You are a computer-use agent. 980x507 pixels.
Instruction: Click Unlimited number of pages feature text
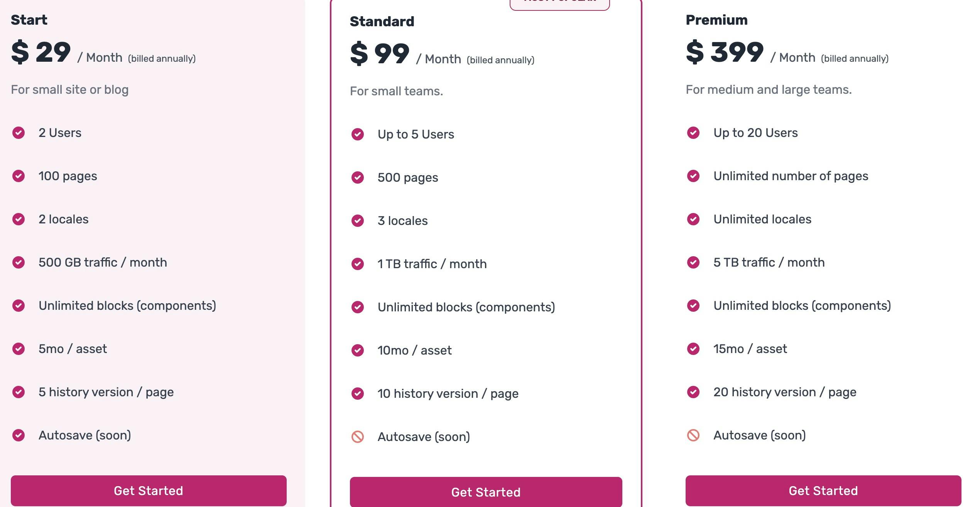[x=791, y=176]
